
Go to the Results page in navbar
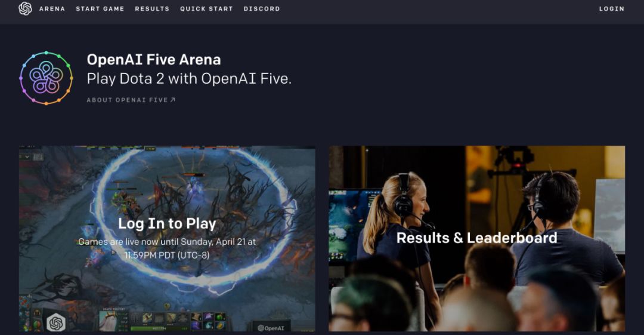152,8
